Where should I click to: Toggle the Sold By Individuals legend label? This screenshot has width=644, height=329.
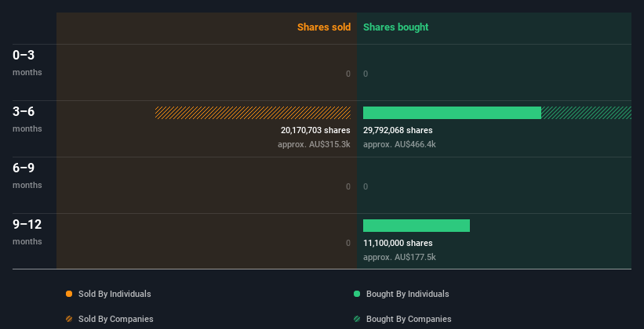click(x=115, y=294)
